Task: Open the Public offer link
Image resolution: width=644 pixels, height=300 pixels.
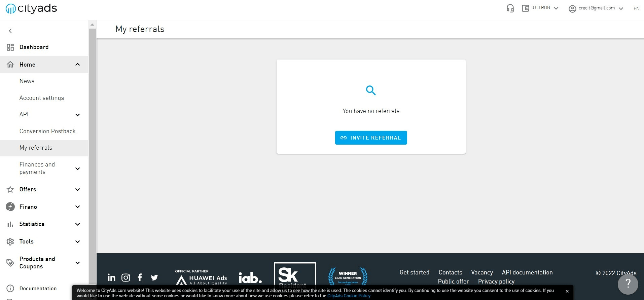Action: pyautogui.click(x=453, y=282)
